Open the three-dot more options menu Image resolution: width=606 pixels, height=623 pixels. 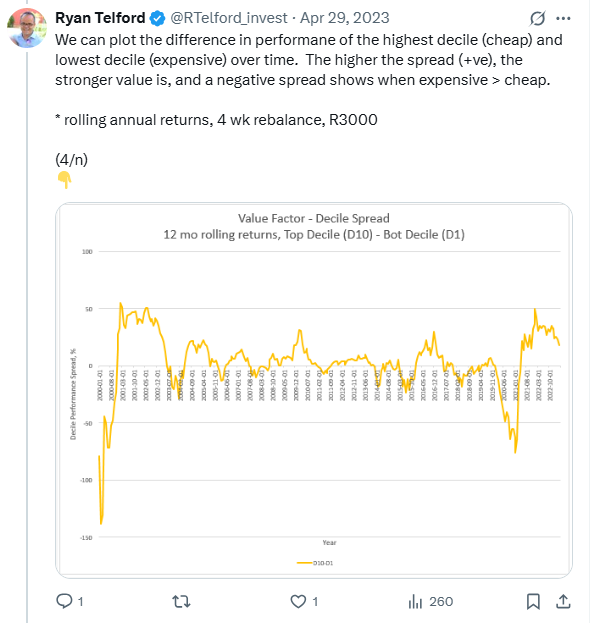[567, 18]
